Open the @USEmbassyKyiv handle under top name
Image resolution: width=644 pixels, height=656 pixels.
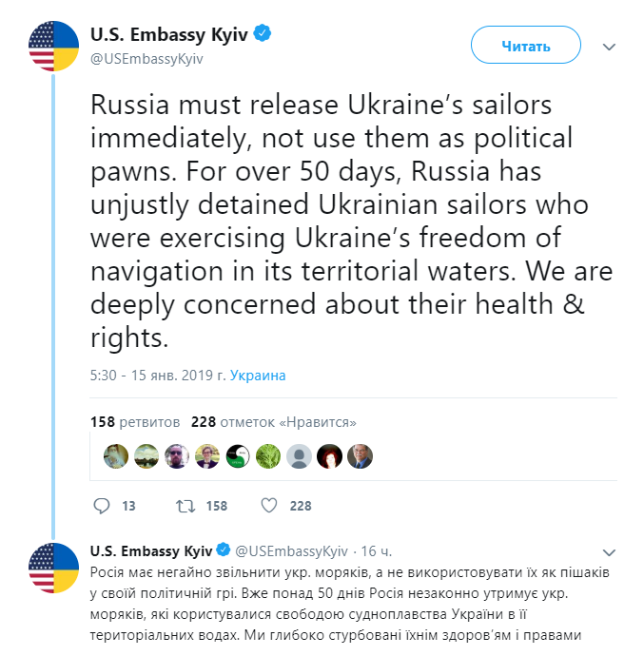(x=146, y=58)
